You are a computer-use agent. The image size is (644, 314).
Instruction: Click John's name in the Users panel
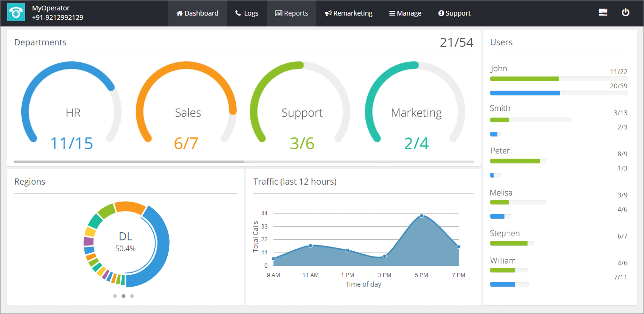coord(499,68)
